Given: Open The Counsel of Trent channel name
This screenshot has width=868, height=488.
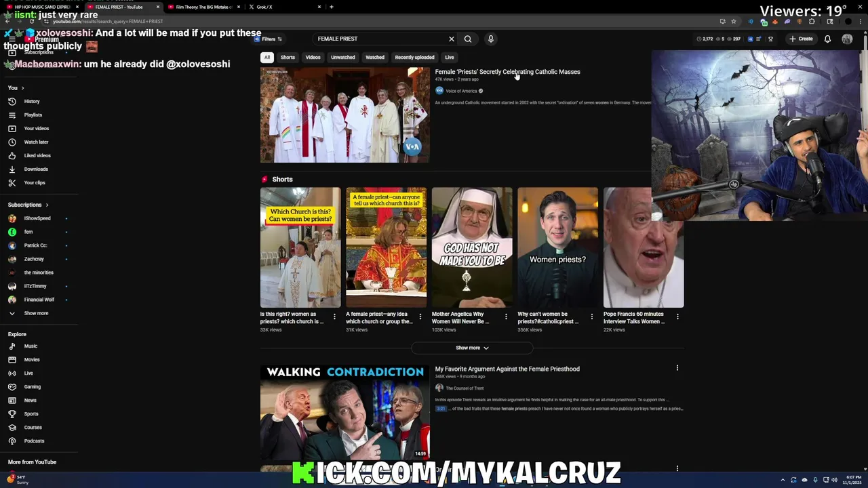Looking at the screenshot, I should coord(465,388).
